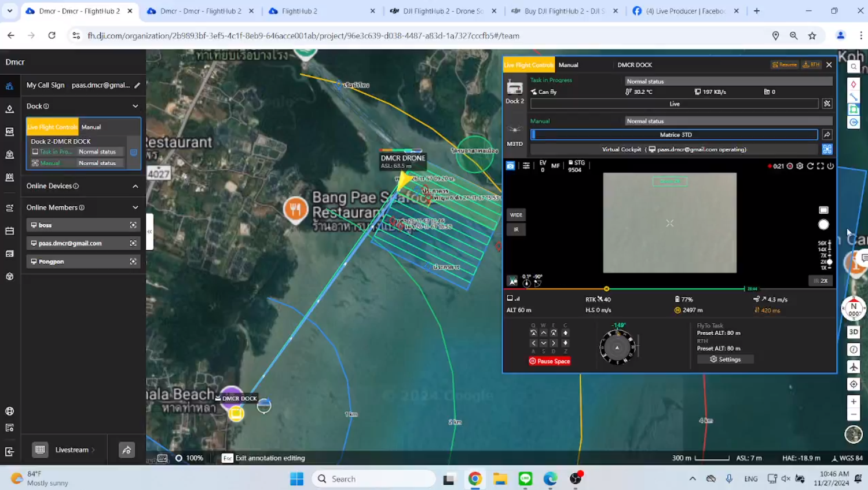The image size is (868, 490).
Task: Open Live Flight Controls tab in flight panel
Action: click(x=529, y=65)
